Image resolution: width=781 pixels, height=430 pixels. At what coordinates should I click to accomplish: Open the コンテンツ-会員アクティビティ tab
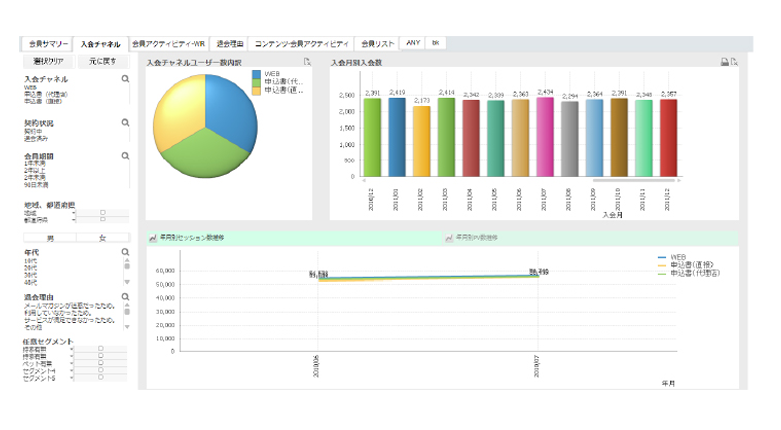point(301,44)
